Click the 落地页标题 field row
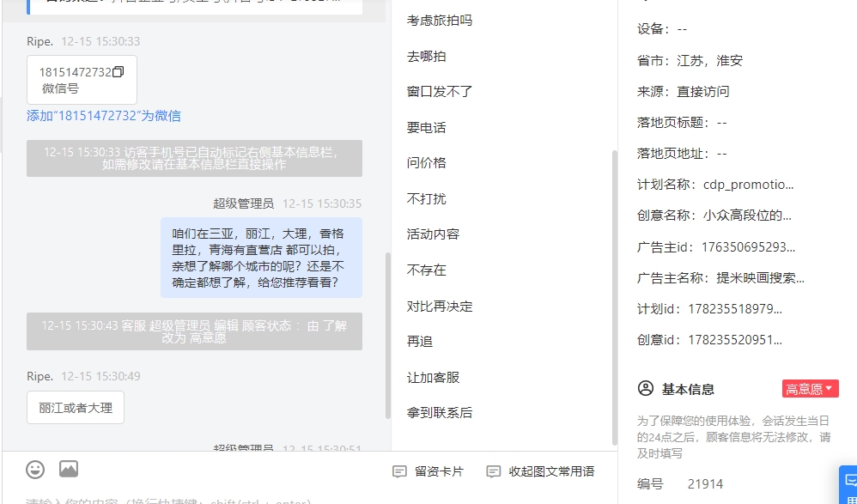857x504 pixels. tap(682, 123)
